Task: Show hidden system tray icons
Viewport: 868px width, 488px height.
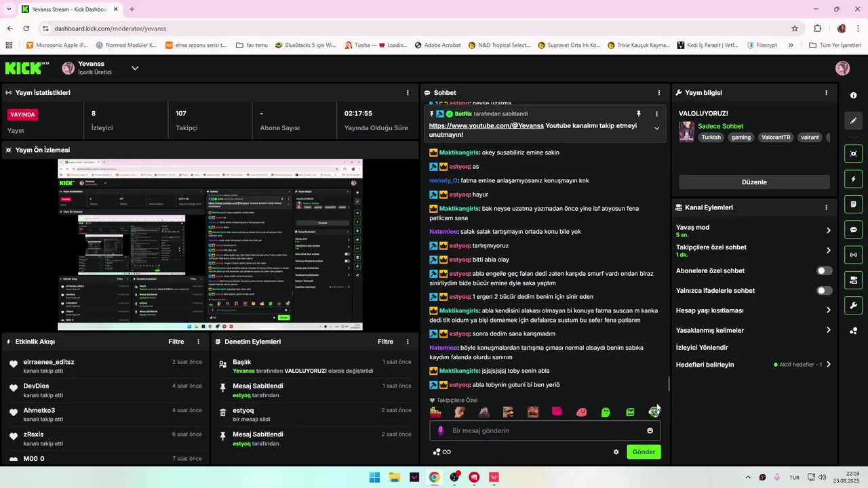Action: (748, 477)
